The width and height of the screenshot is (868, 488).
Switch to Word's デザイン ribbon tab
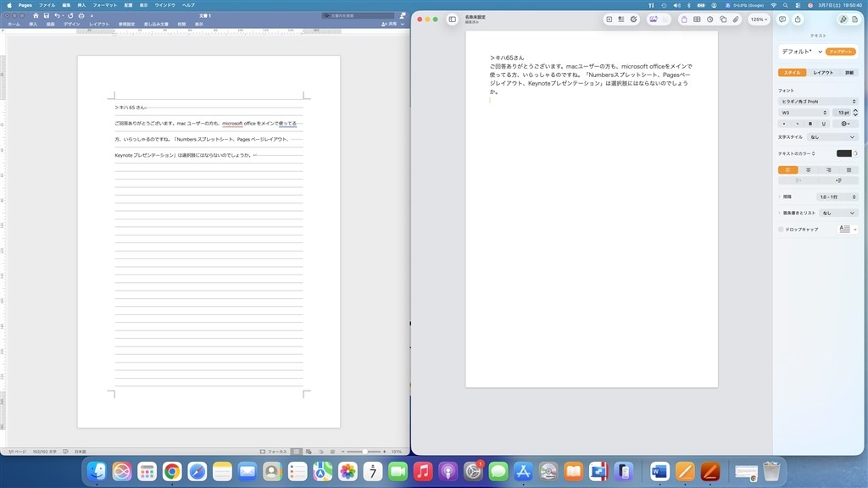[71, 25]
